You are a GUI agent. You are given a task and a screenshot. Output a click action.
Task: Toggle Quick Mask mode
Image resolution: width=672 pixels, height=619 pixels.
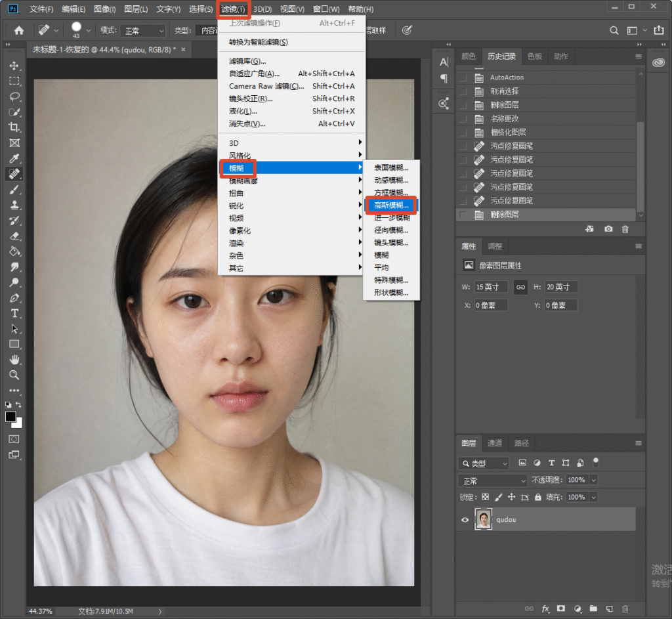pos(14,439)
